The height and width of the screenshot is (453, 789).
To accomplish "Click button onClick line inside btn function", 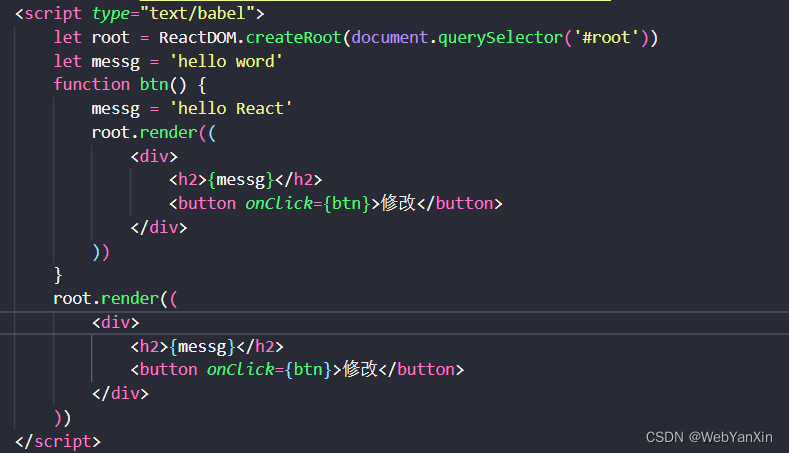I will click(336, 203).
